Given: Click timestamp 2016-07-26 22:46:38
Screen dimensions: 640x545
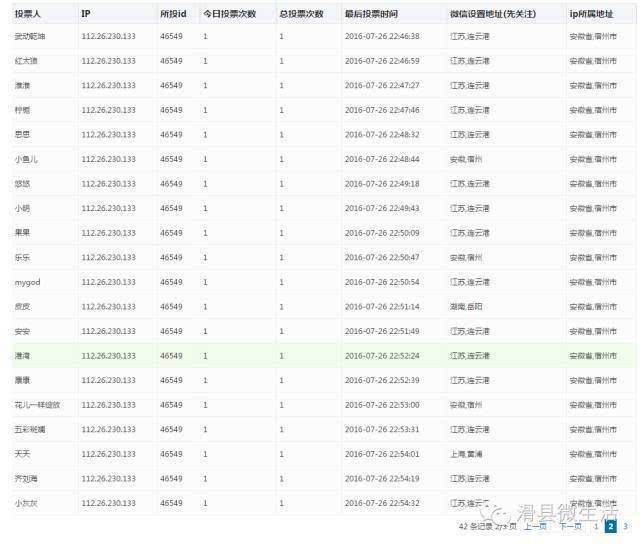Looking at the screenshot, I should (382, 36).
